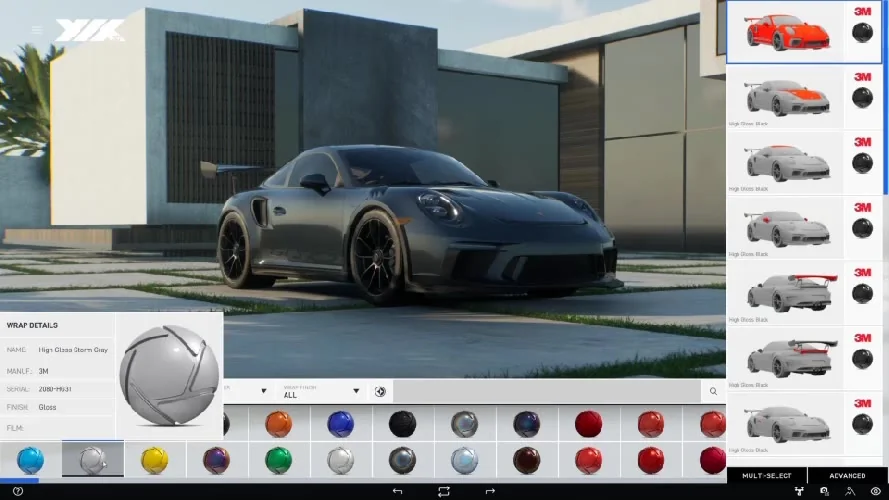The width and height of the screenshot is (889, 500).
Task: Choose the cyan blue wrap swatch
Action: pos(31,460)
